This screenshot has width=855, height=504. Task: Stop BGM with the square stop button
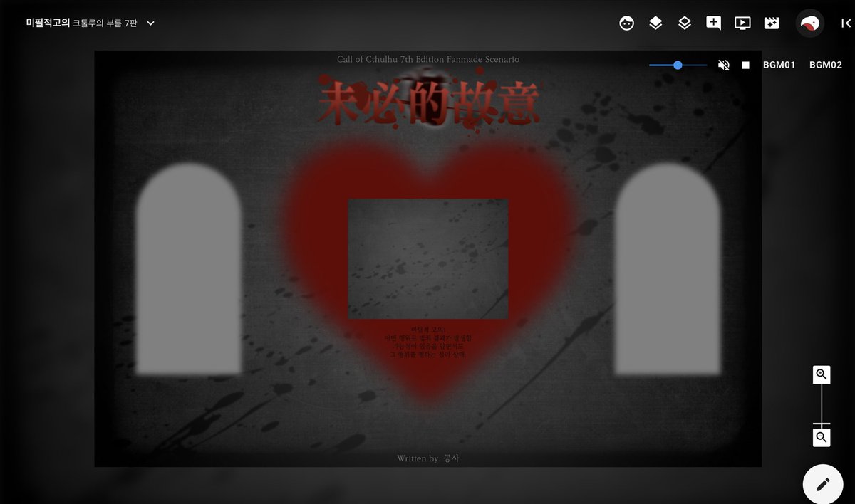click(x=745, y=65)
